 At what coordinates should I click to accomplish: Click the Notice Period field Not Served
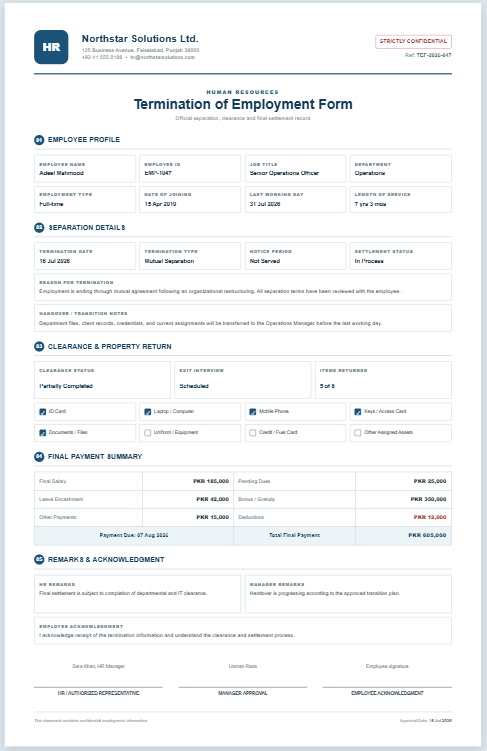coord(295,256)
